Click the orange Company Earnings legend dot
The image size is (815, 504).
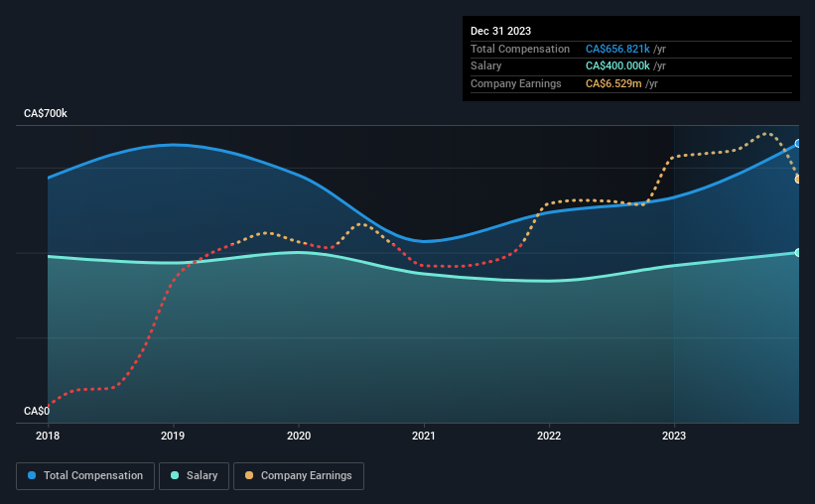[x=249, y=475]
